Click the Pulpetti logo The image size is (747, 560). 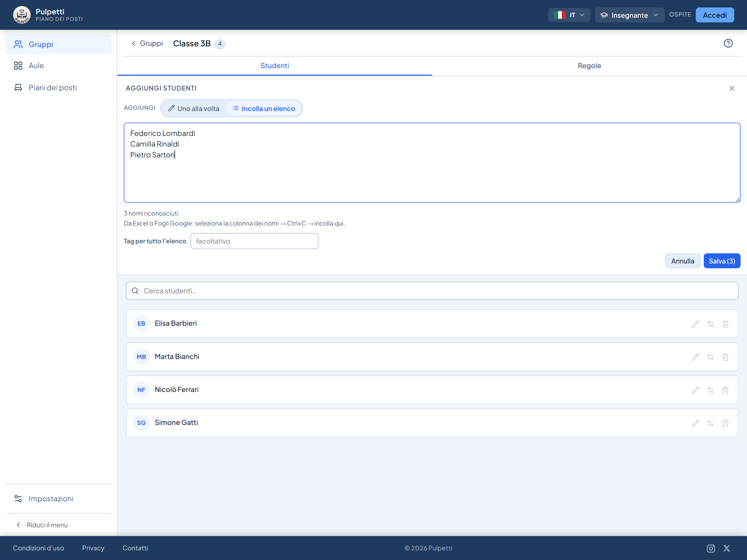[21, 15]
